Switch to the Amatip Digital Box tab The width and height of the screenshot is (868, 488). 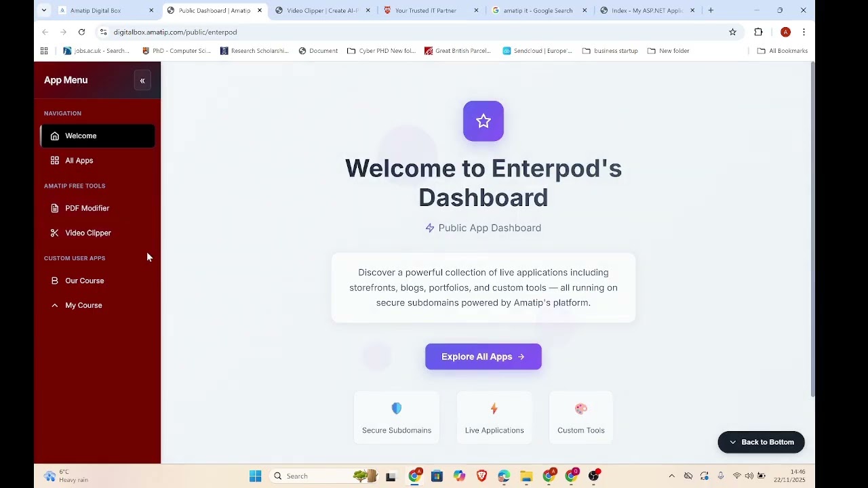tap(106, 10)
